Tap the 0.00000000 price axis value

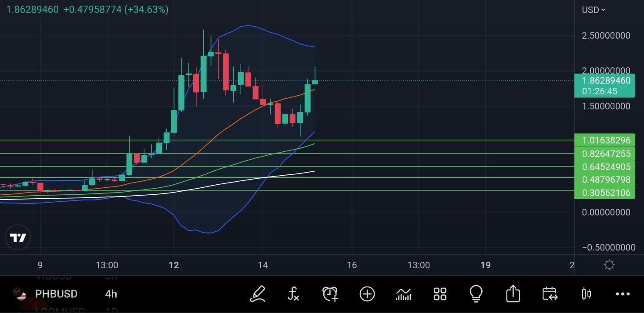click(x=606, y=212)
